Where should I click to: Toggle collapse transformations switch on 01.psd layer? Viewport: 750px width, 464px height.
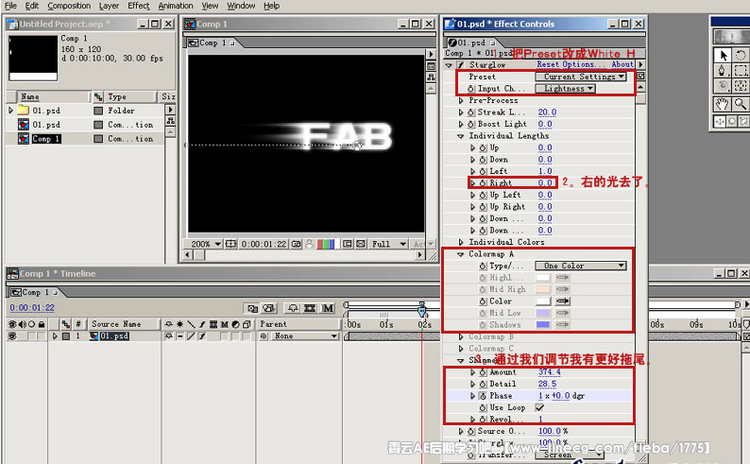point(180,336)
